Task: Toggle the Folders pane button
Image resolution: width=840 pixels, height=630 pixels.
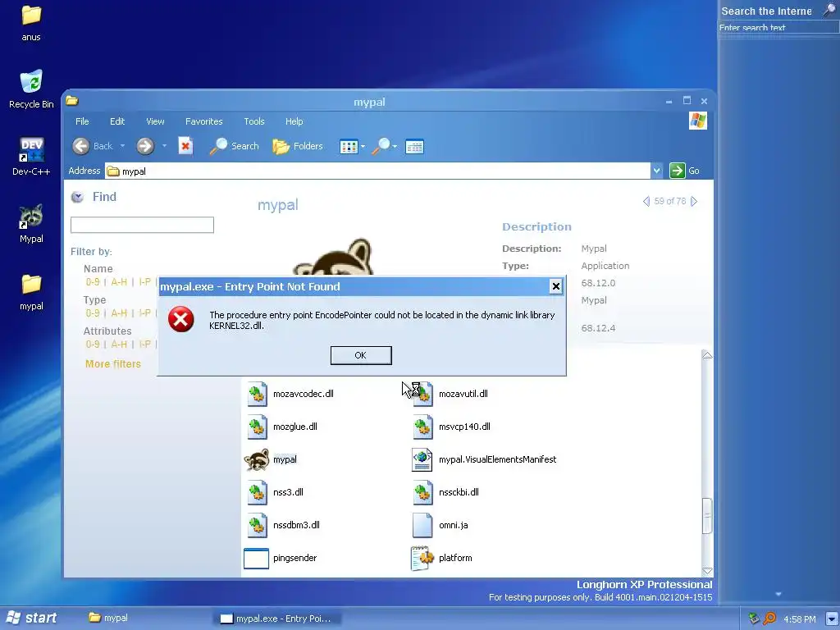Action: tap(298, 146)
